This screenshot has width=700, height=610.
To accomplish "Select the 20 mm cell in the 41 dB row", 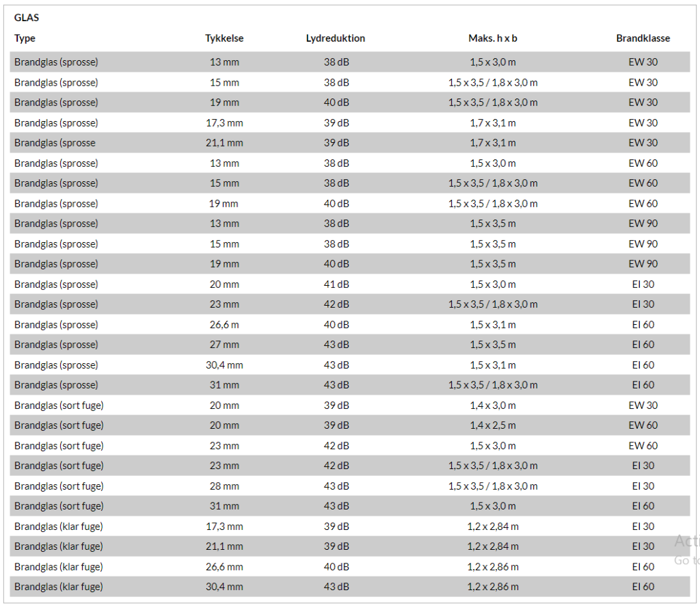I will pyautogui.click(x=224, y=284).
